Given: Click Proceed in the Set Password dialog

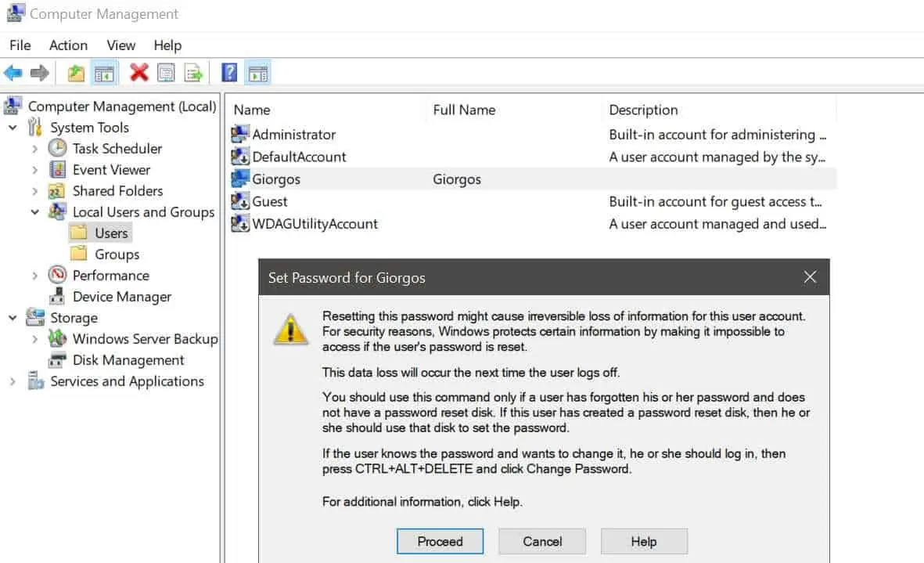Looking at the screenshot, I should point(440,541).
